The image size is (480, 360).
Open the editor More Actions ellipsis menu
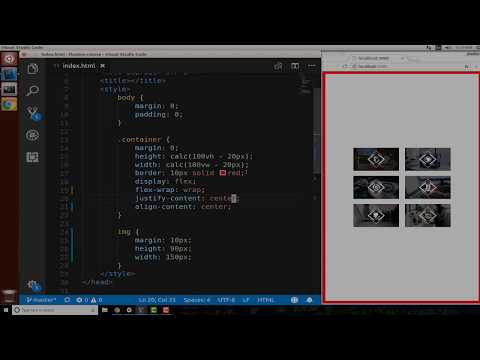coord(311,66)
